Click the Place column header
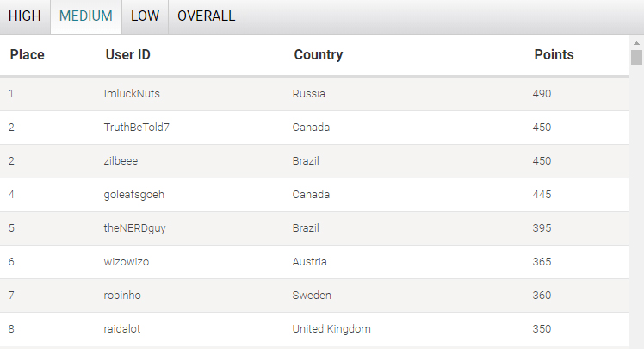 [27, 54]
